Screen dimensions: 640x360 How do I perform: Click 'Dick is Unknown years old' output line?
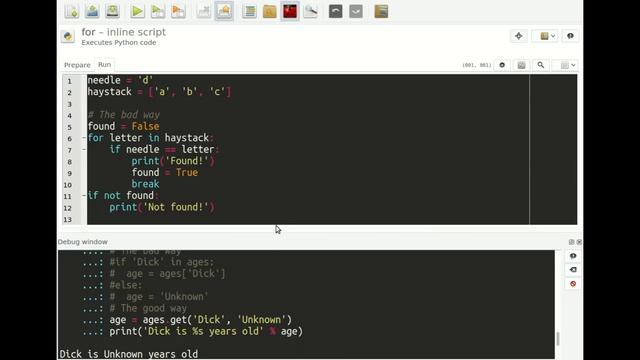coord(129,354)
